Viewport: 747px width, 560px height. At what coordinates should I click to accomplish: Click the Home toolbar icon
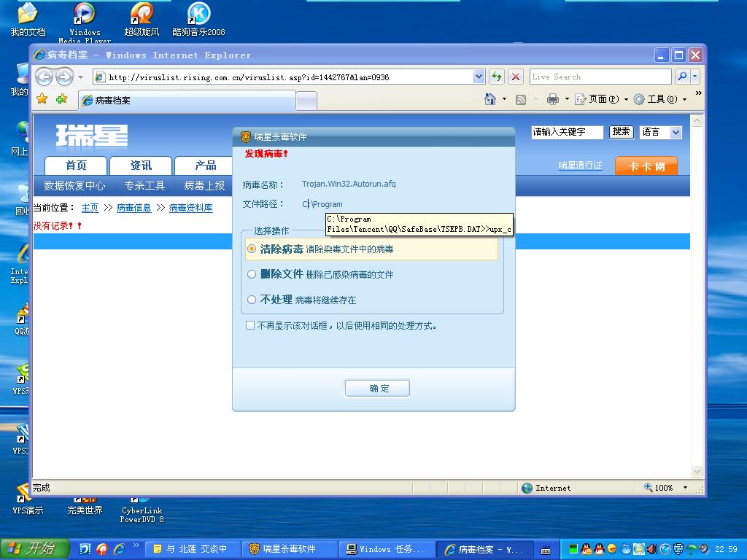click(489, 99)
